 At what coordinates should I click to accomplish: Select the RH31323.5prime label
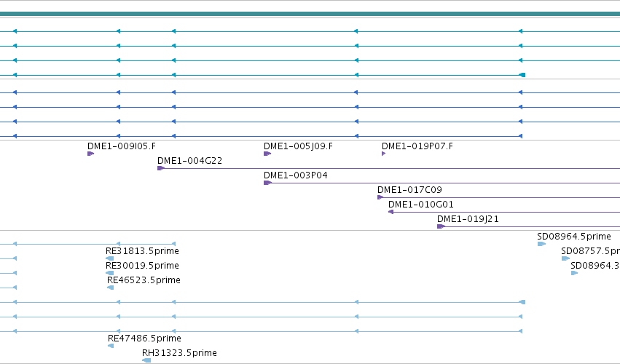tap(179, 353)
